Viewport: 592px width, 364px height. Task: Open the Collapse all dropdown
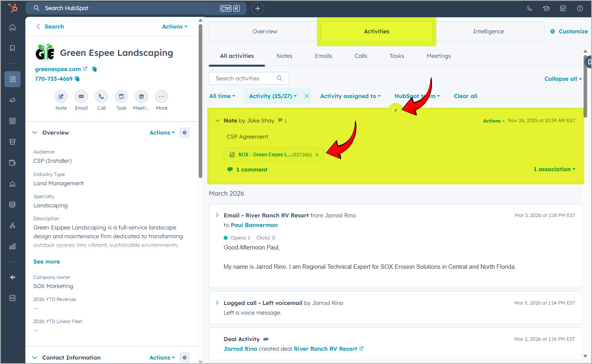click(563, 79)
